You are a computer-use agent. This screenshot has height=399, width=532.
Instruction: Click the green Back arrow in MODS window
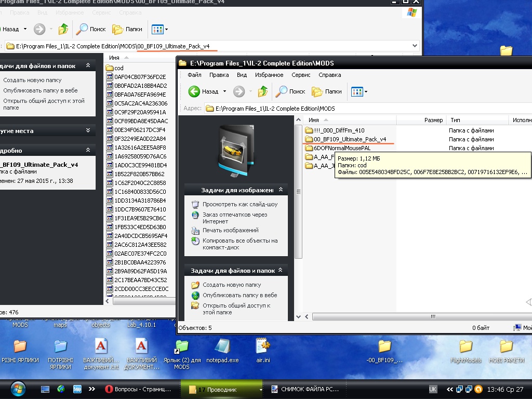(194, 91)
